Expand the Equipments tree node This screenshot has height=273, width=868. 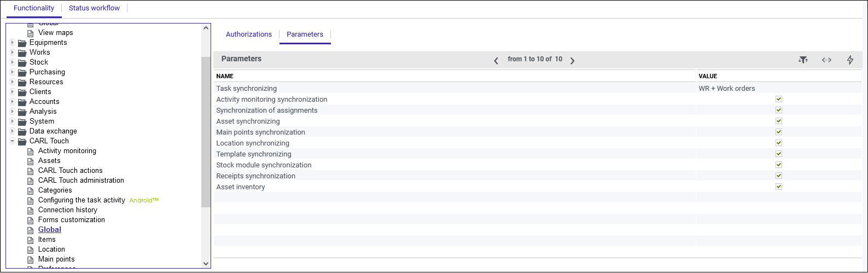click(x=12, y=43)
